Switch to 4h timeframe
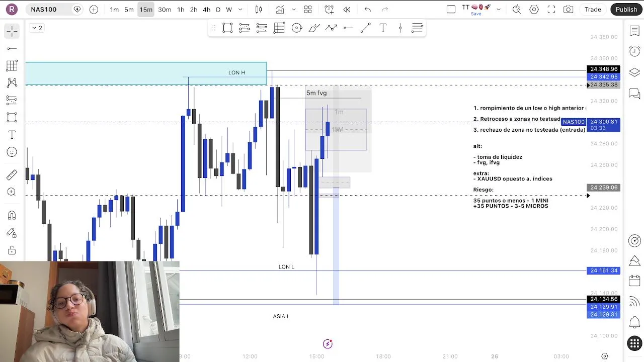Viewport: 644px width, 362px height. point(207,10)
